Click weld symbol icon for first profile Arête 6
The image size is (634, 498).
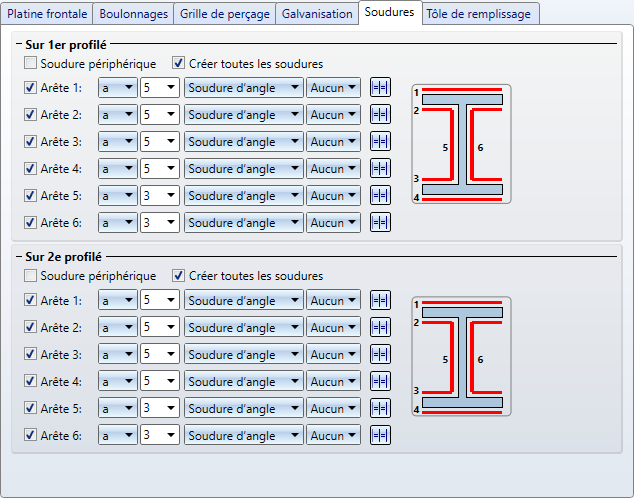(x=380, y=223)
